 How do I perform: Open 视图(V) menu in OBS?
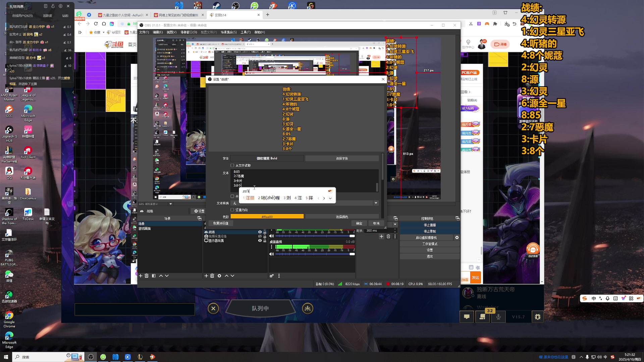point(171,32)
